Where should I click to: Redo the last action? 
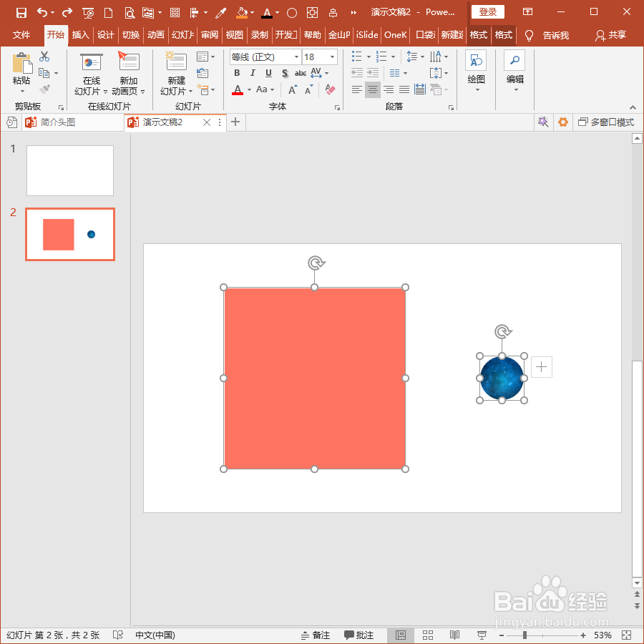click(67, 12)
